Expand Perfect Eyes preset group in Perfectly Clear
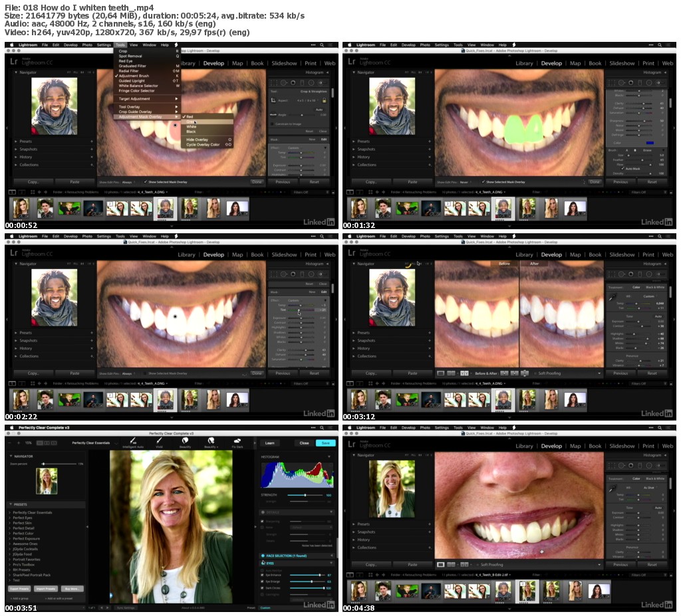 coord(10,518)
